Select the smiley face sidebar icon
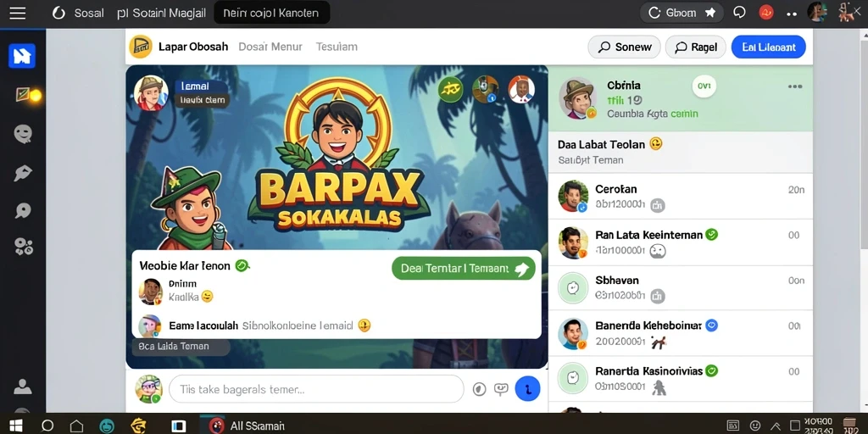This screenshot has height=434, width=868. 23,133
